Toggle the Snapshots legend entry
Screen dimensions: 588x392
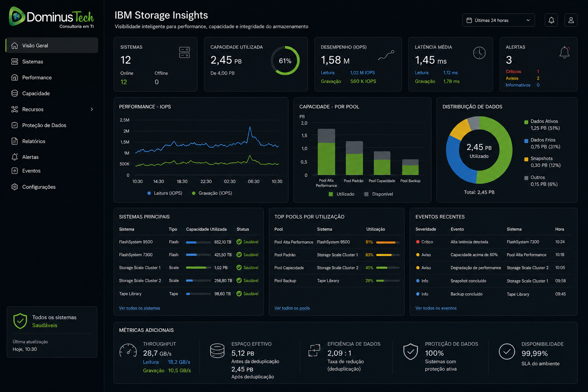coord(542,162)
